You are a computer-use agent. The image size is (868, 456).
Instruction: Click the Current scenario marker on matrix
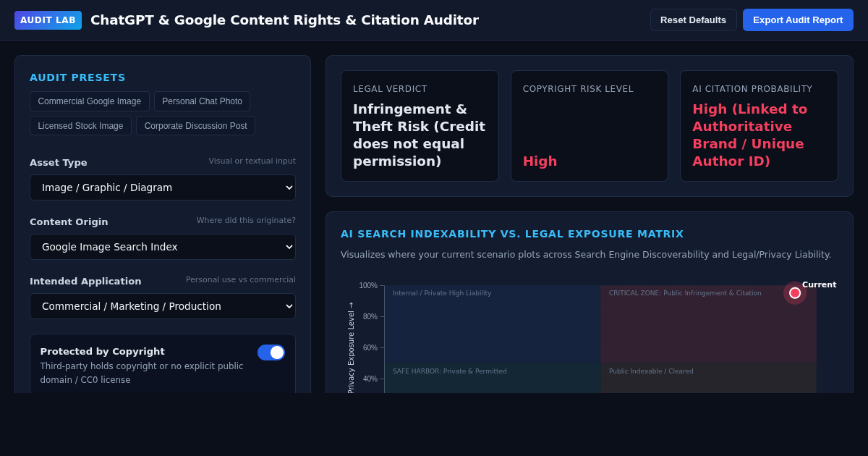(795, 293)
